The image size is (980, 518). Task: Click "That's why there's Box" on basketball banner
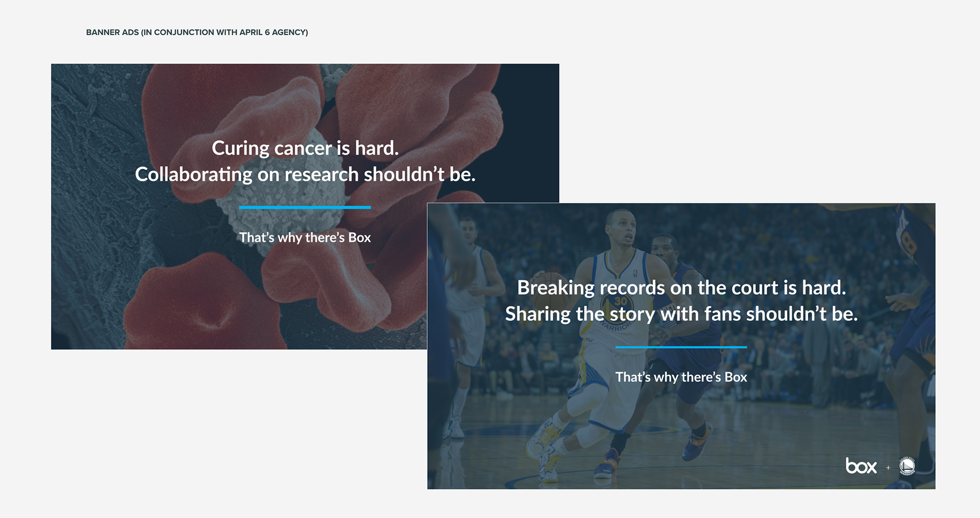(681, 377)
